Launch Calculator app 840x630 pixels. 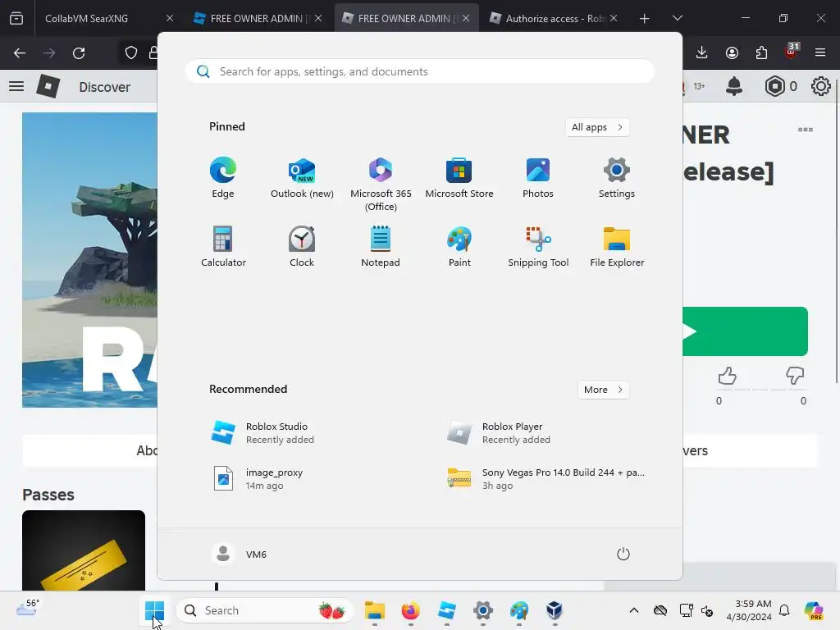[x=223, y=246]
